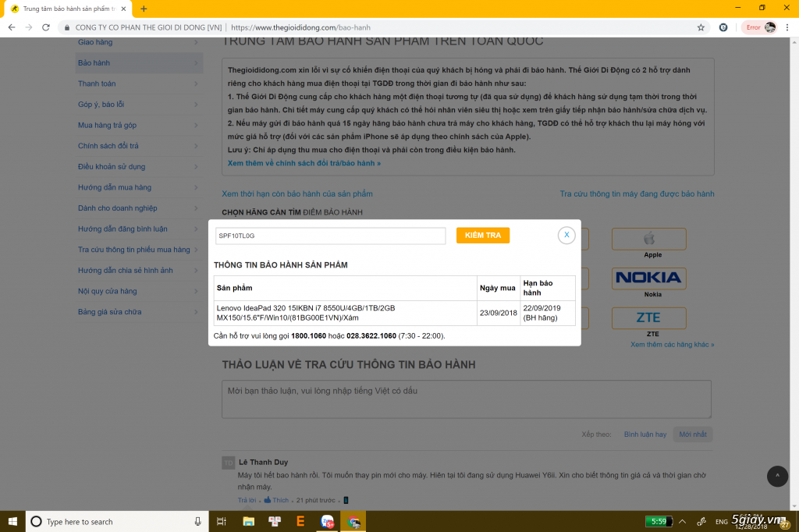Expand the Bảng giá sửa chữa arrow
This screenshot has width=799, height=532.
[x=196, y=312]
